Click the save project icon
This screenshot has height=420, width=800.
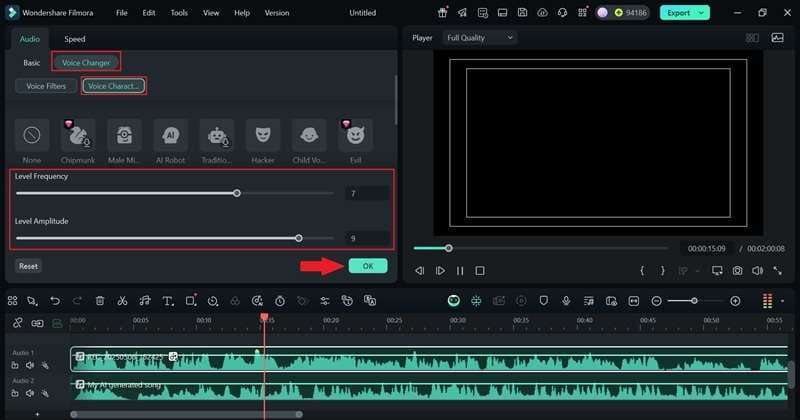[522, 13]
